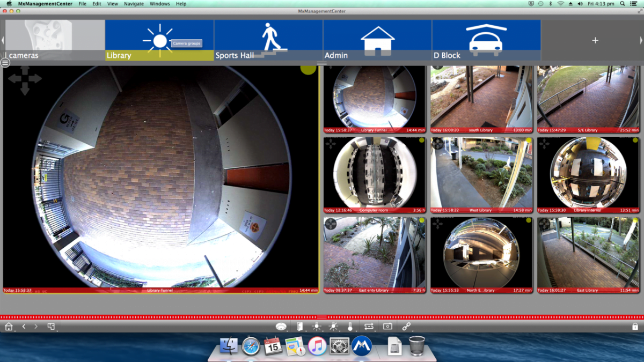Click the dome camera icon in bottom toolbar
The width and height of the screenshot is (644, 362).
tap(281, 326)
